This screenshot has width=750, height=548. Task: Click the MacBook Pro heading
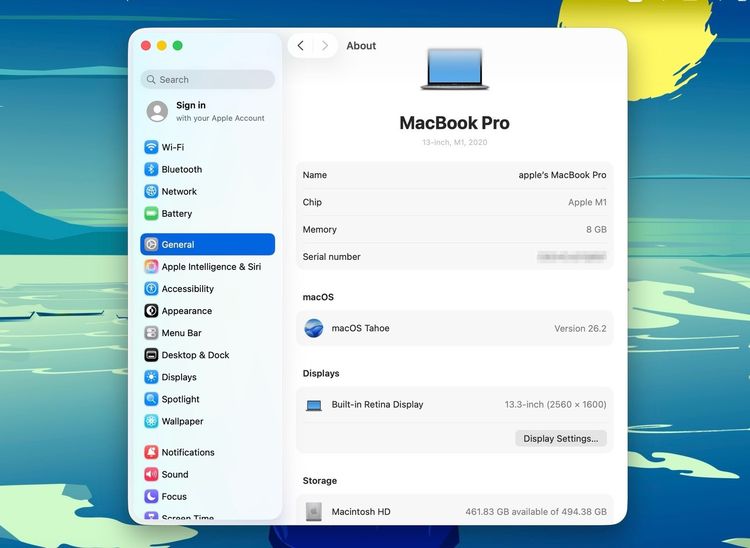[454, 123]
